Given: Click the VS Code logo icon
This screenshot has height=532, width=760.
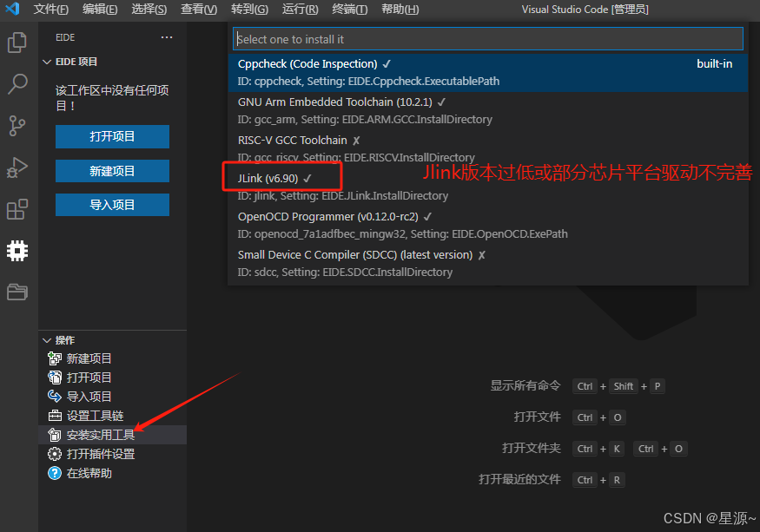Looking at the screenshot, I should point(11,9).
